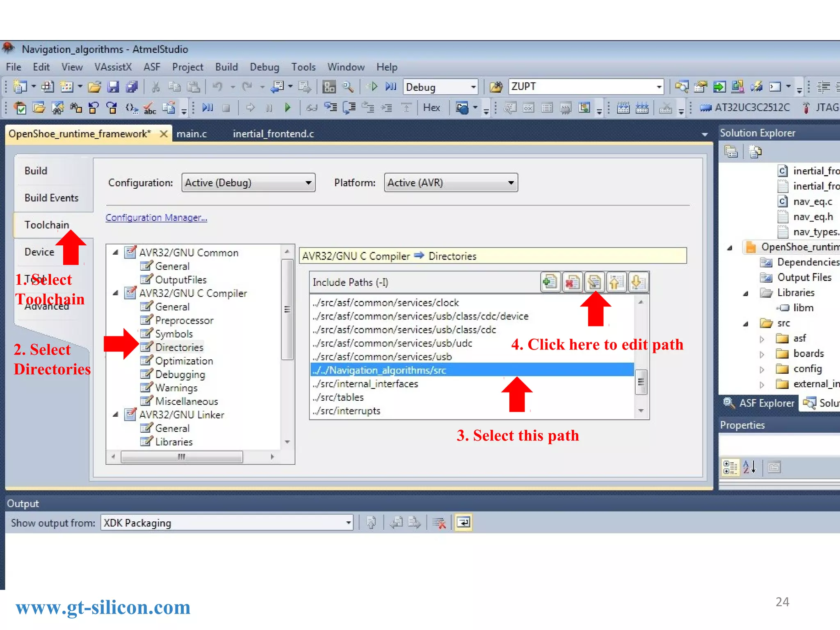Toggle Hex display button
The width and height of the screenshot is (840, 630).
click(x=431, y=107)
